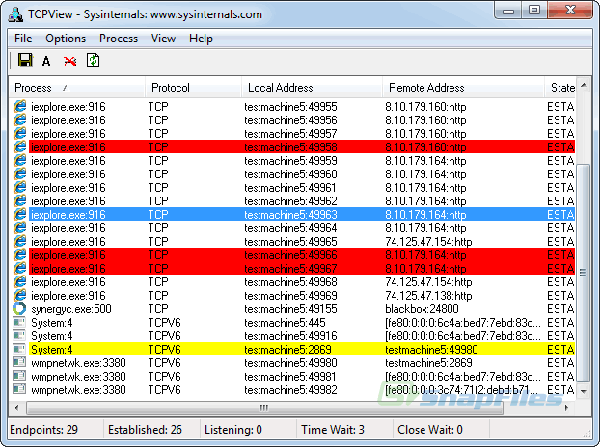Click the Time Wait: 3 status entry
The width and height of the screenshot is (600, 447).
333,430
